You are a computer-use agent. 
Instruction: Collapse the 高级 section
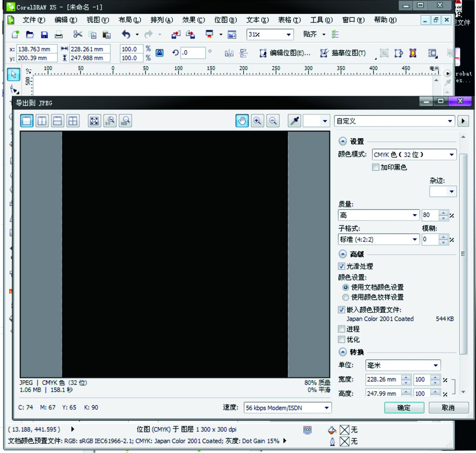tap(343, 254)
